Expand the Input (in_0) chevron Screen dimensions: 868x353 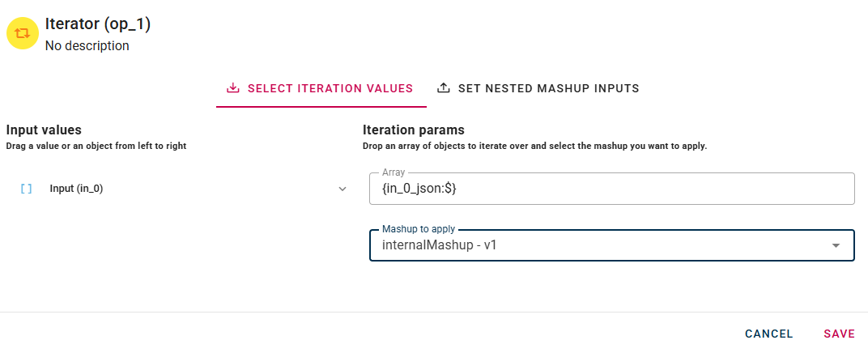[343, 189]
